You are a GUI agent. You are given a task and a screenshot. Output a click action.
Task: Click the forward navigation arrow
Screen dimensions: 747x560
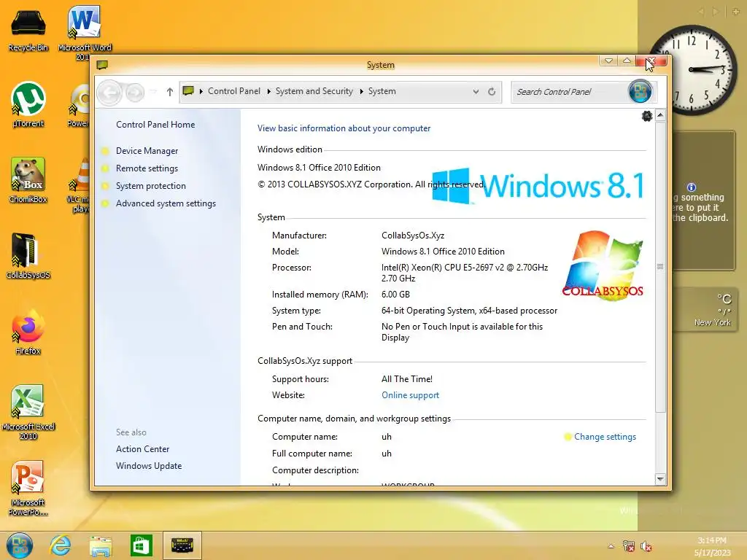[x=135, y=92]
